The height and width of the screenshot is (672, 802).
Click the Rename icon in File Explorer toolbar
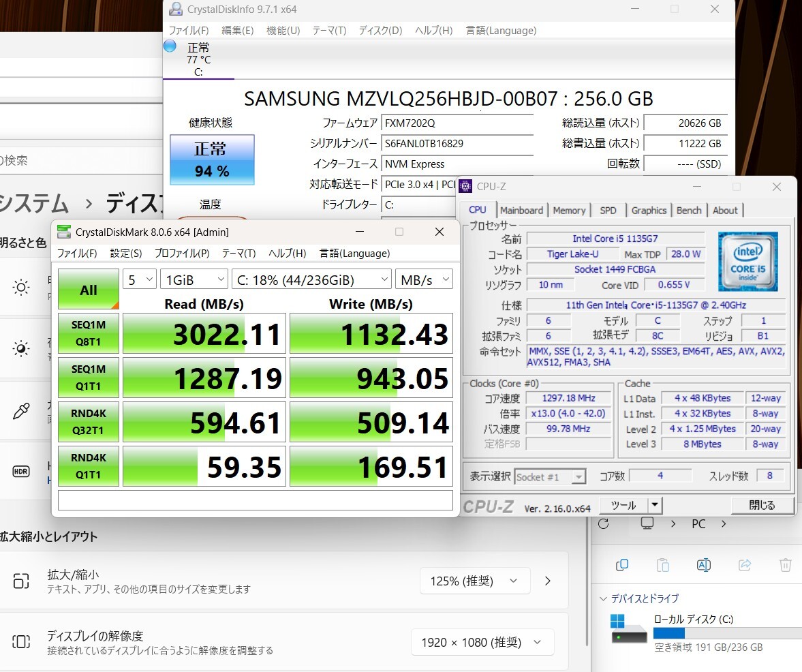point(703,564)
